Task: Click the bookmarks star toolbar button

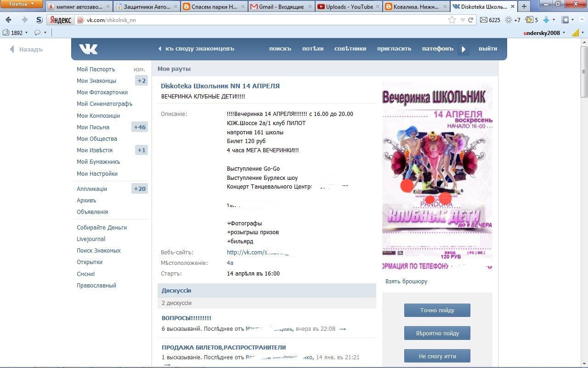Action: click(565, 20)
